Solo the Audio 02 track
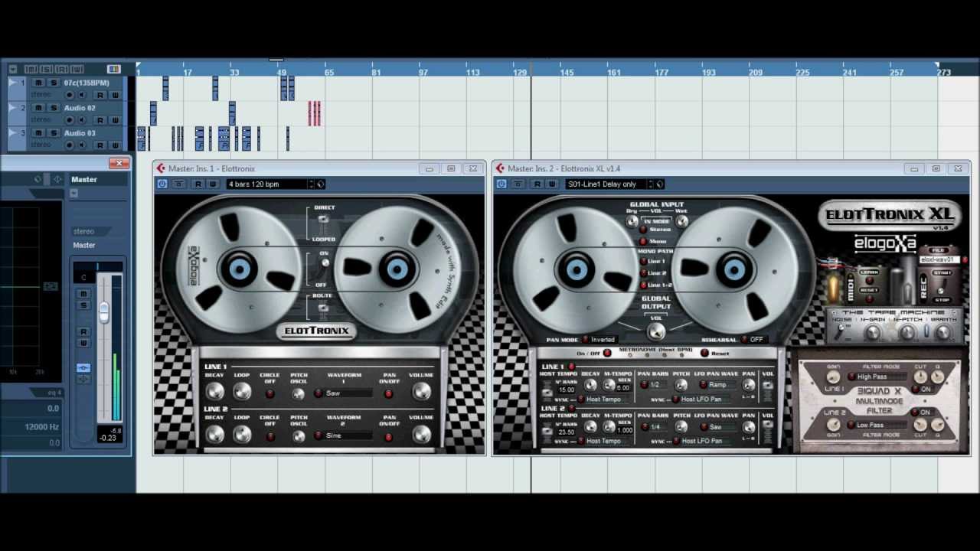Screen dimensions: 980x551 [x=54, y=108]
